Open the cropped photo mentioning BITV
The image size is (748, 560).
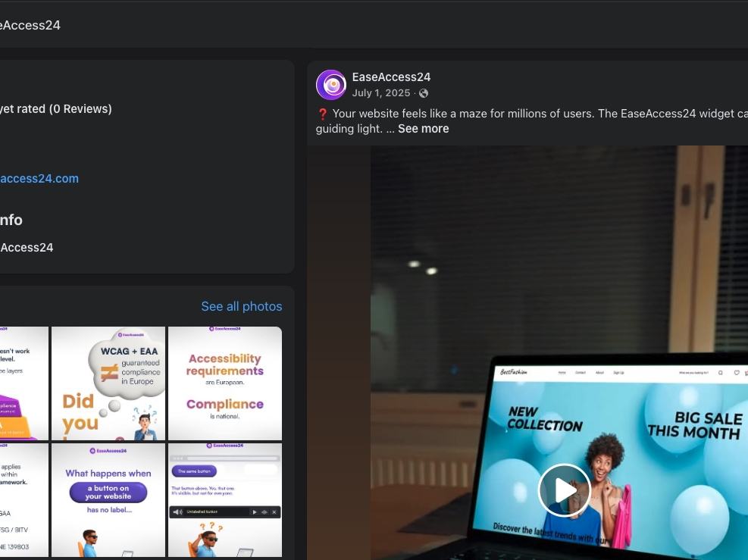pyautogui.click(x=23, y=500)
